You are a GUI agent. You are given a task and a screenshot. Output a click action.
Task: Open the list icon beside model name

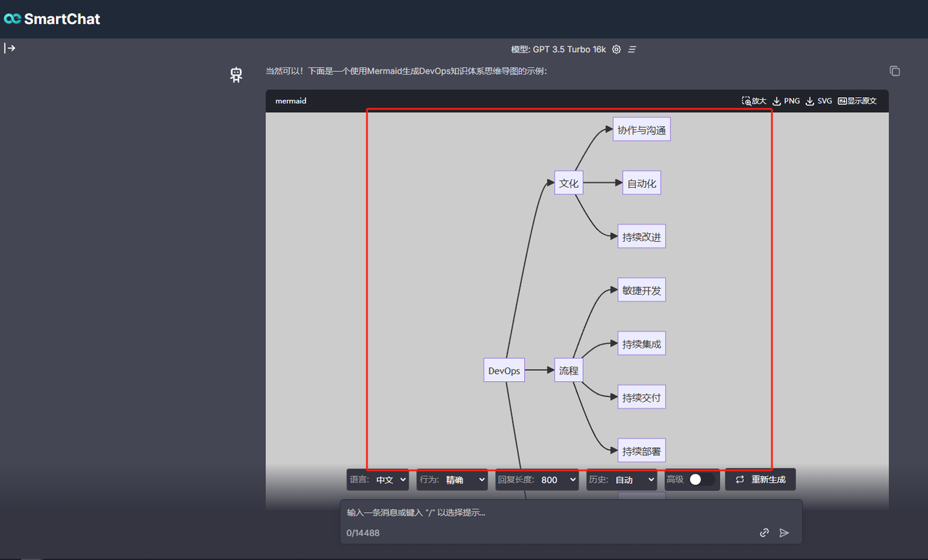click(632, 49)
